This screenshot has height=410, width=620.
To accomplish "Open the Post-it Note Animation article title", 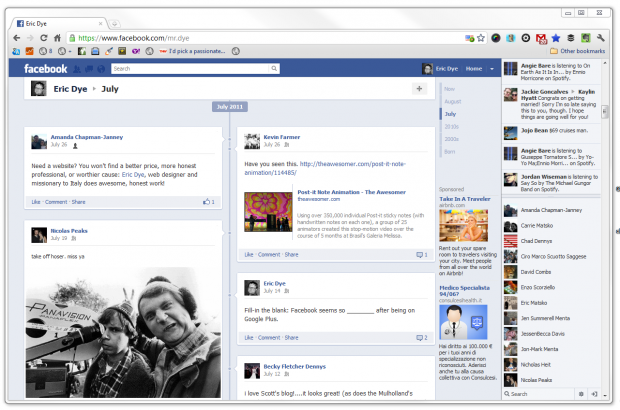I will tap(352, 192).
